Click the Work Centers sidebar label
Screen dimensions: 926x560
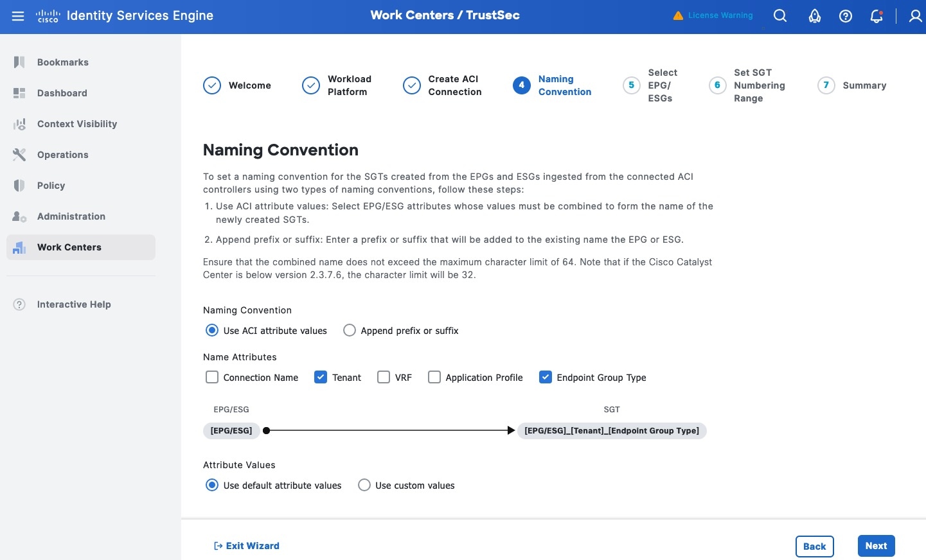69,247
